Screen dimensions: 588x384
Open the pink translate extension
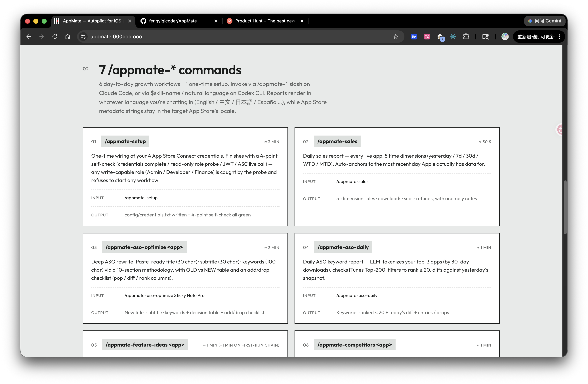tap(427, 37)
